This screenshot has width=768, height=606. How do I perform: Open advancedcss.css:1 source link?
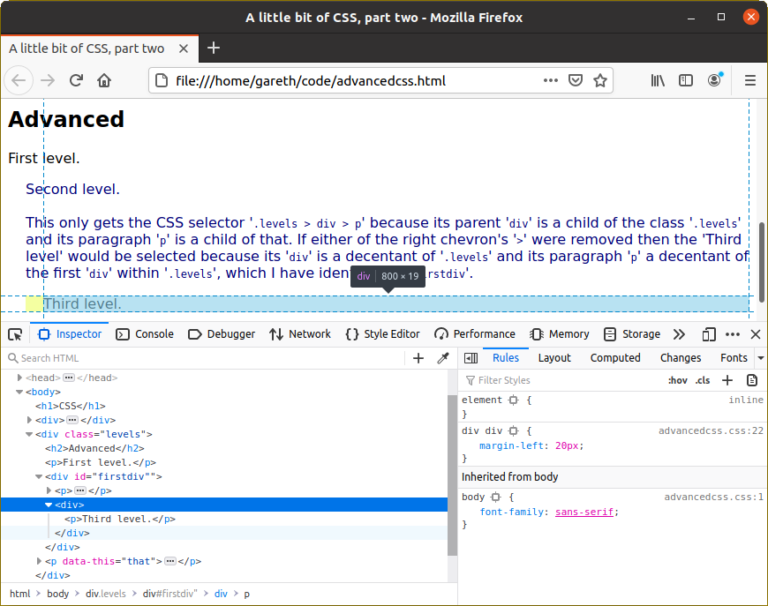[x=714, y=497]
